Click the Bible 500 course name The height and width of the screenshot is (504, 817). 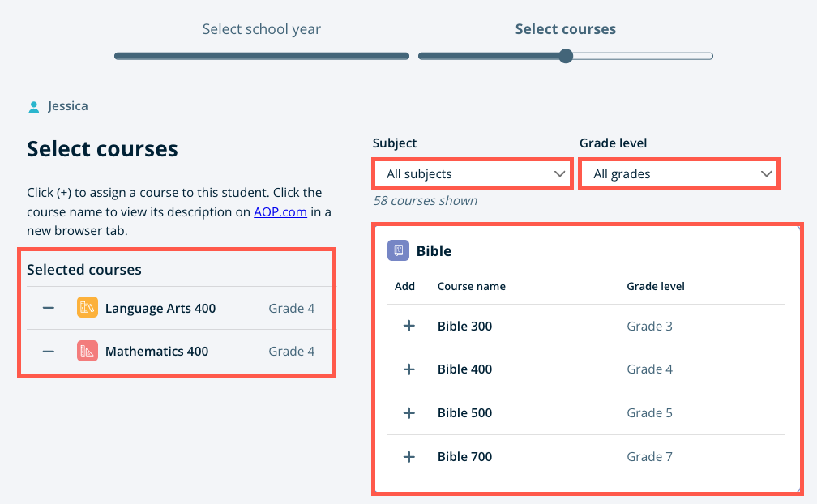[x=464, y=412]
